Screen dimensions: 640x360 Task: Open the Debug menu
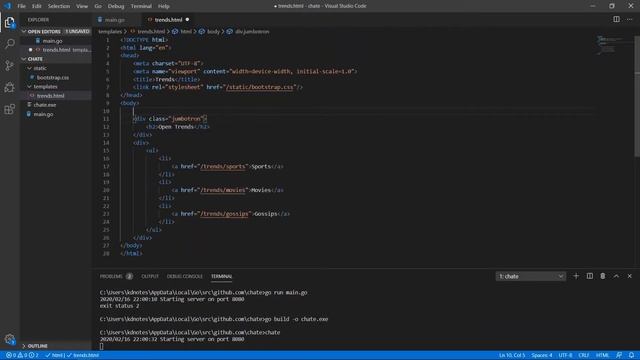[x=116, y=6]
